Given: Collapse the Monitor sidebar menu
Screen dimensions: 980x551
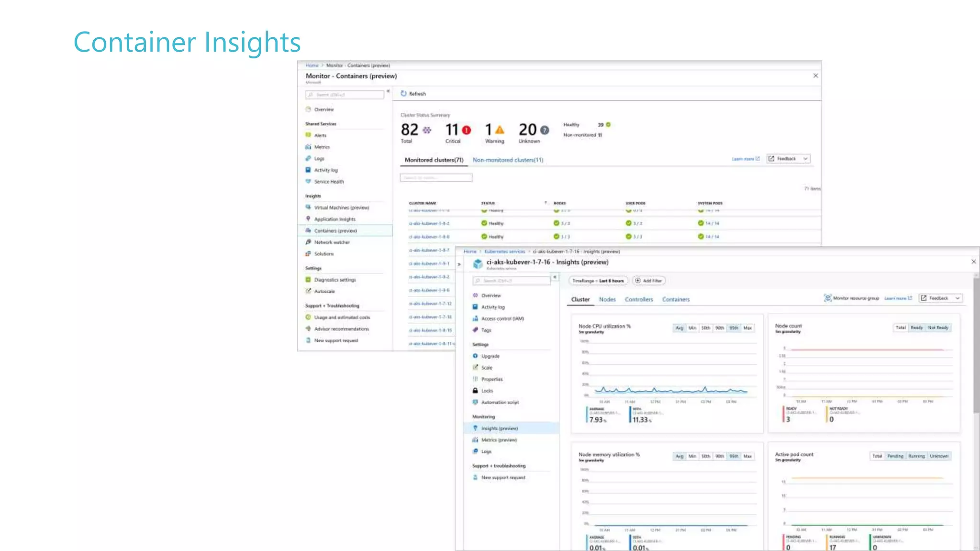Looking at the screenshot, I should tap(388, 91).
